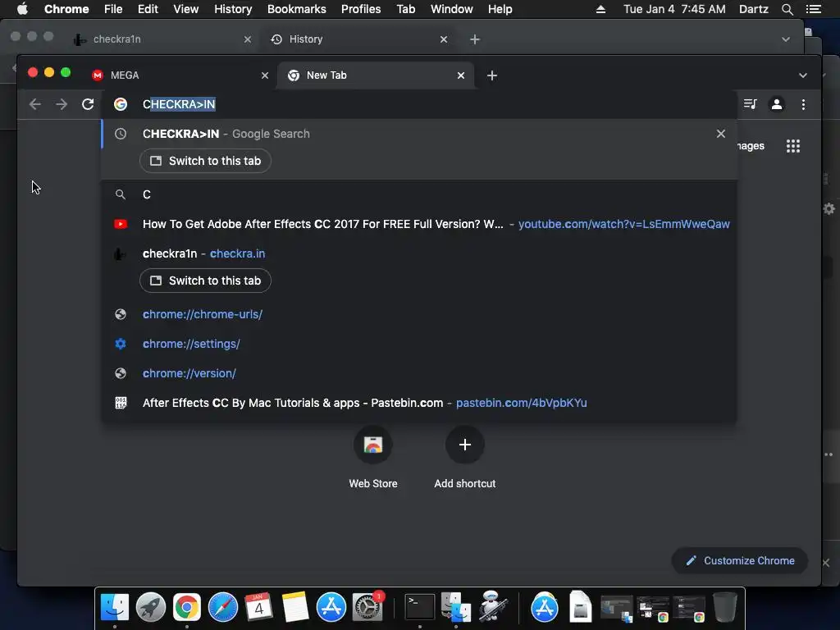Open the Apple menu

tap(22, 9)
